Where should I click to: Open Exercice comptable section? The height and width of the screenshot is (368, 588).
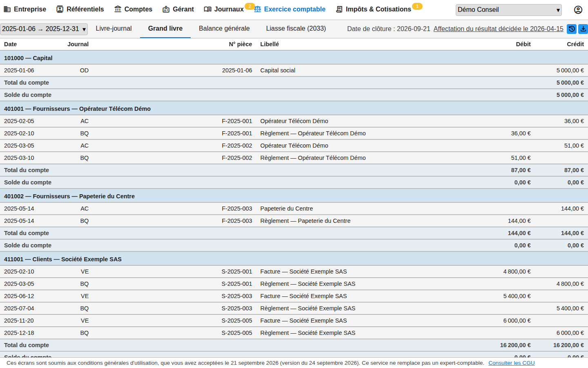coord(290,9)
